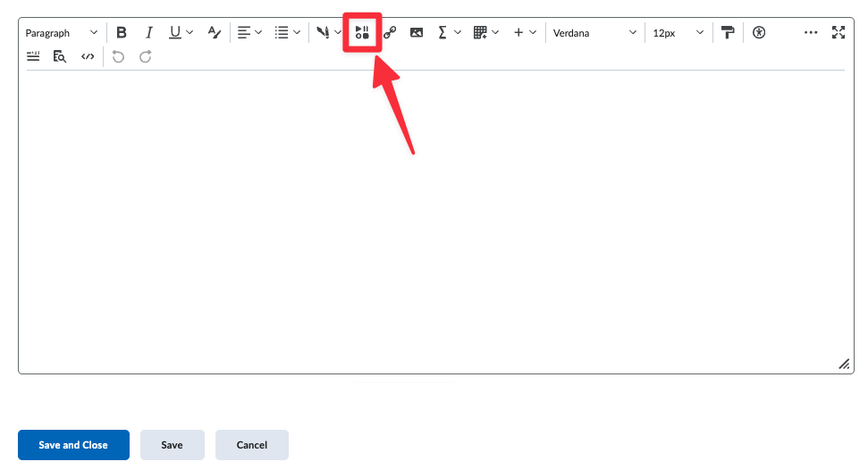Expand the Paragraph format dropdown
Screen dimensions: 868x470
61,33
